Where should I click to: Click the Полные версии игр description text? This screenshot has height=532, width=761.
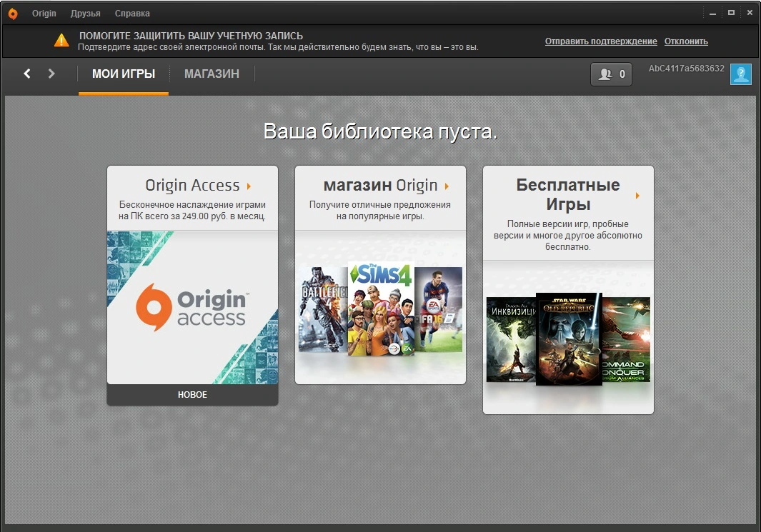[568, 235]
